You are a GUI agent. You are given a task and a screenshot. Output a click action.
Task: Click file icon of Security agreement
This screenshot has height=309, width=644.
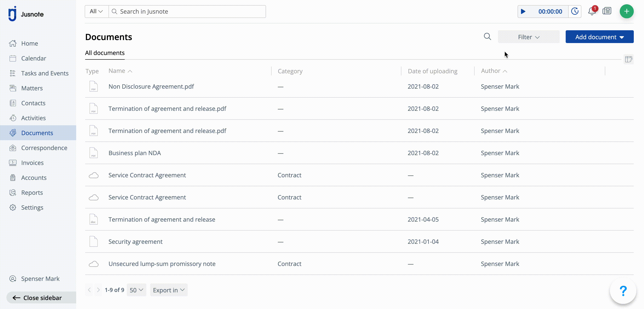coord(93,241)
